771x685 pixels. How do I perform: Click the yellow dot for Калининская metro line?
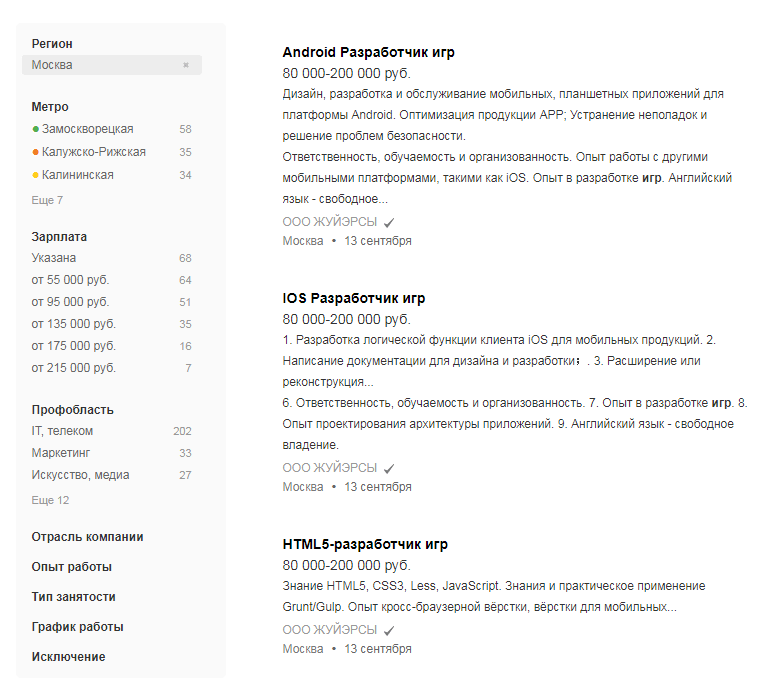(x=35, y=176)
